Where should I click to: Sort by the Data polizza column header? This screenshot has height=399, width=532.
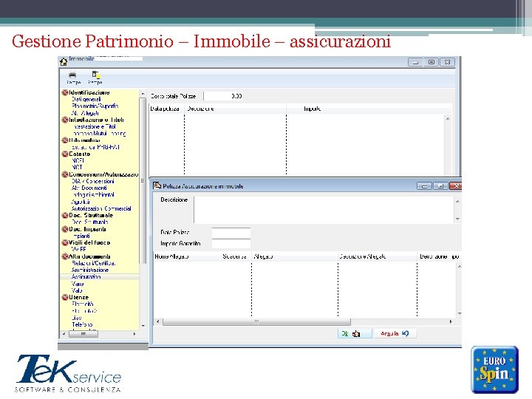click(x=166, y=109)
